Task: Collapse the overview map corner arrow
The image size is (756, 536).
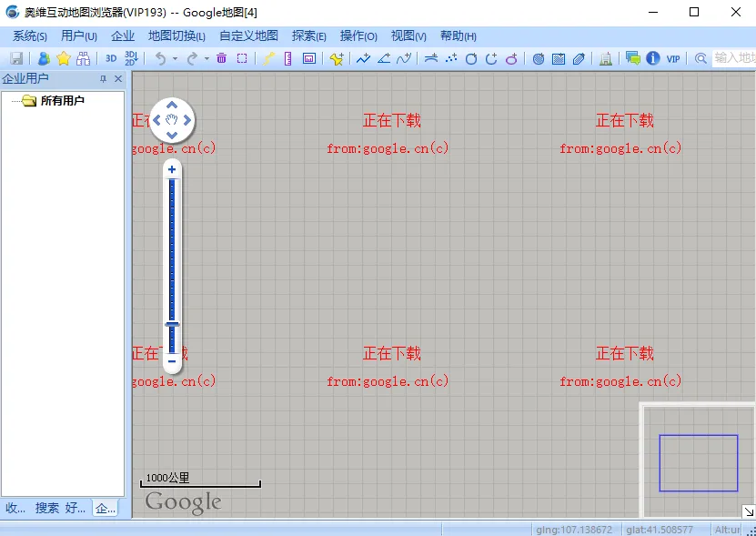Action: tap(749, 511)
